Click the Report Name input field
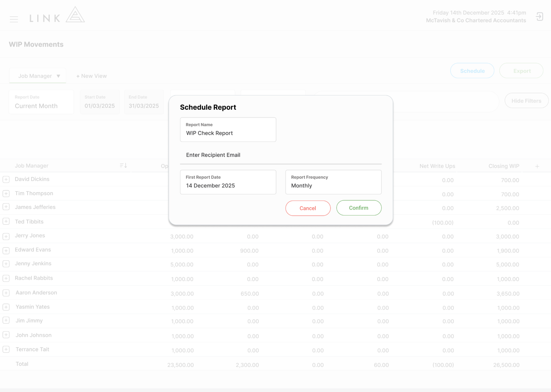 (x=228, y=130)
